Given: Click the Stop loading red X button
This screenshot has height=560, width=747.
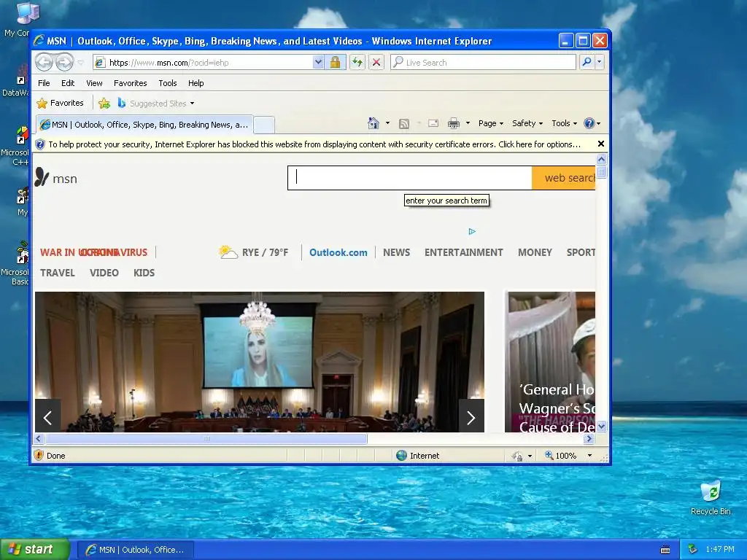Looking at the screenshot, I should point(376,63).
